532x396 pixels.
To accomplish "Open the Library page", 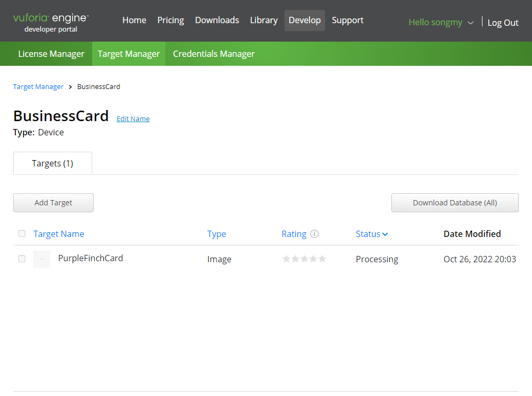I will point(263,21).
